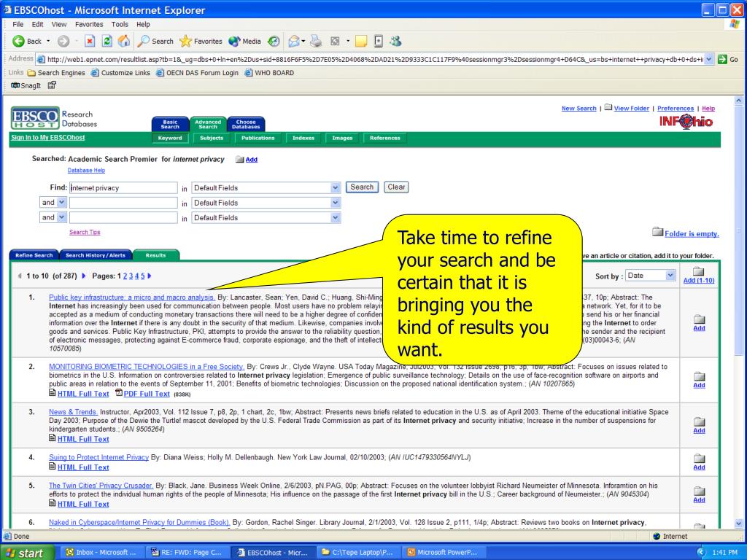Click the SnagIt toolbar icon
747x560 pixels.
(26, 85)
